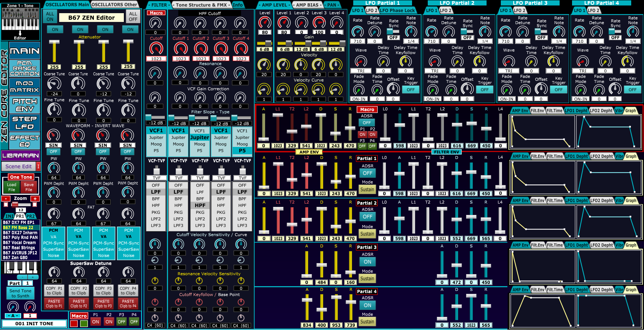Click the fourth oscillator's SuperSaw Detune knob

[128, 272]
